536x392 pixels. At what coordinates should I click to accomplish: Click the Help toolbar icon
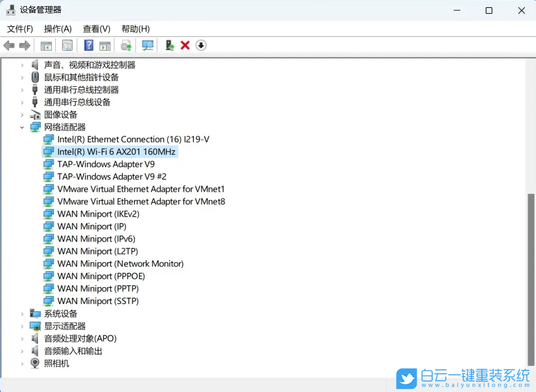pyautogui.click(x=88, y=45)
